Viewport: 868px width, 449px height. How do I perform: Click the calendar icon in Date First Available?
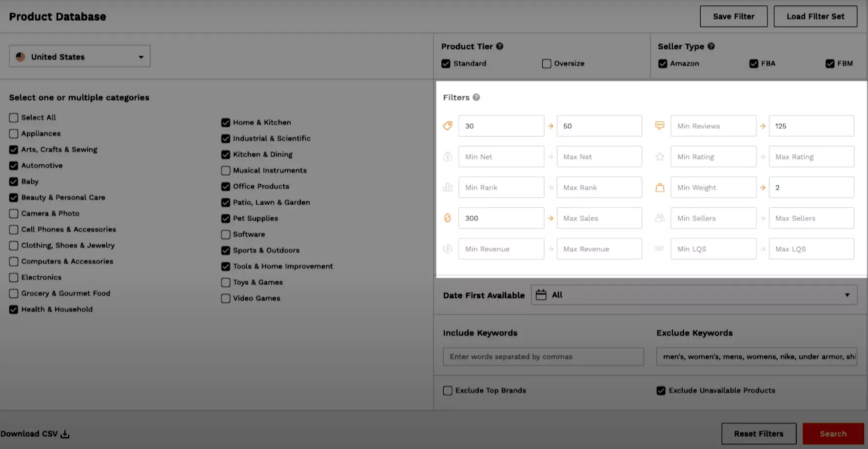(541, 295)
